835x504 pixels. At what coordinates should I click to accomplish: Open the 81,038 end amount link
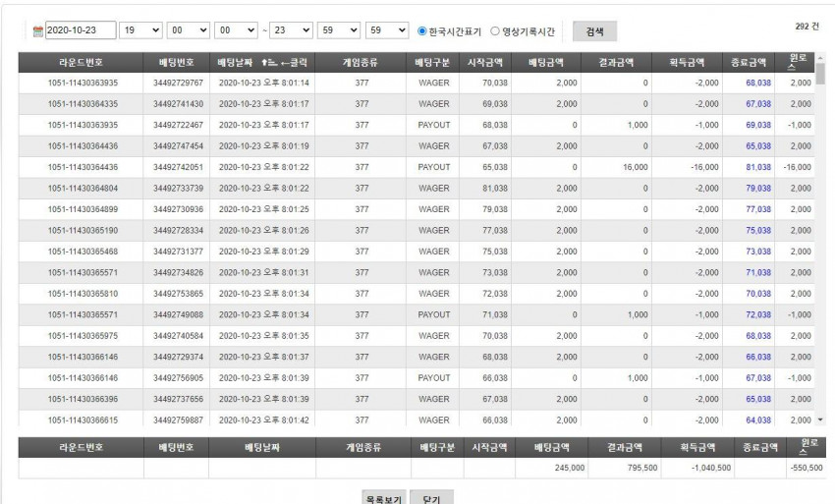coord(758,167)
